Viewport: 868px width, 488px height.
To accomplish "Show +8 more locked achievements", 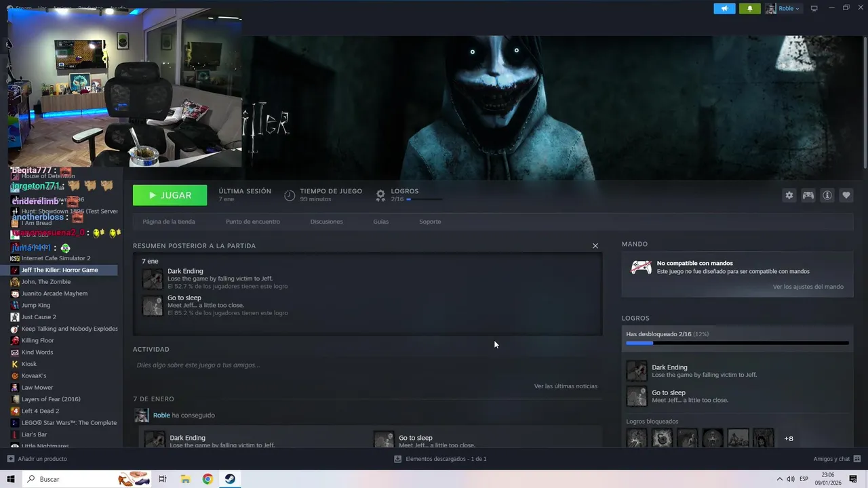I will pos(789,439).
